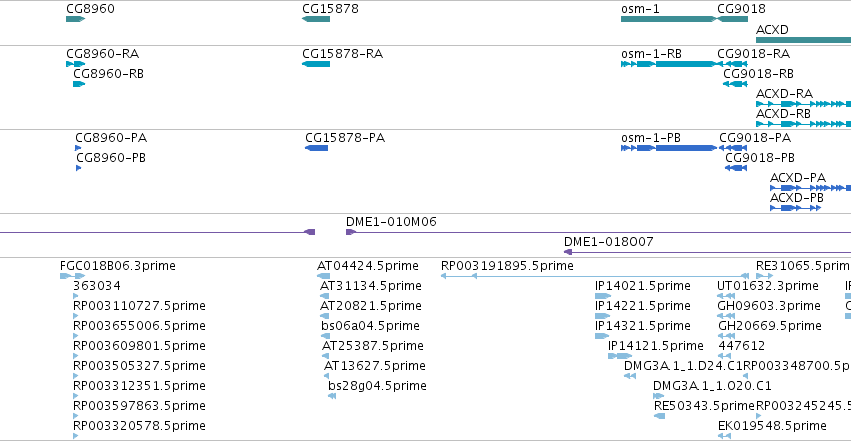Click the IP14321.5prime label
Viewport: 851px width, 441px height.
(x=643, y=326)
